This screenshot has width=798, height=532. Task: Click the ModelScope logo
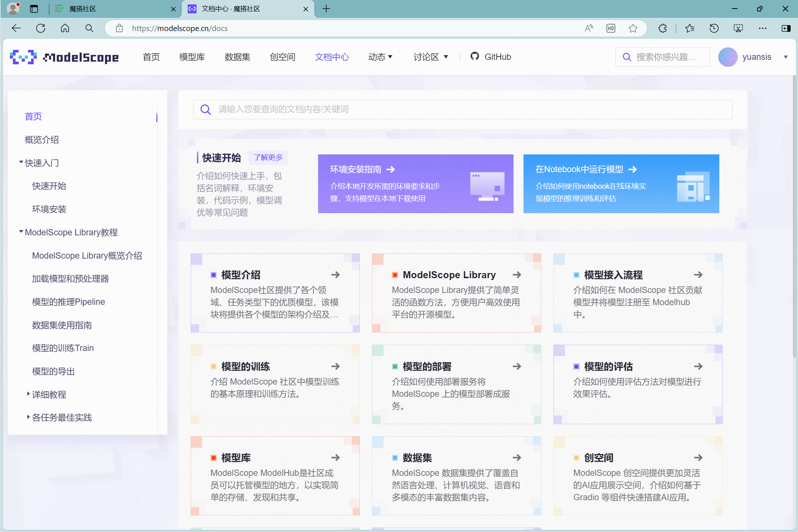[x=64, y=57]
